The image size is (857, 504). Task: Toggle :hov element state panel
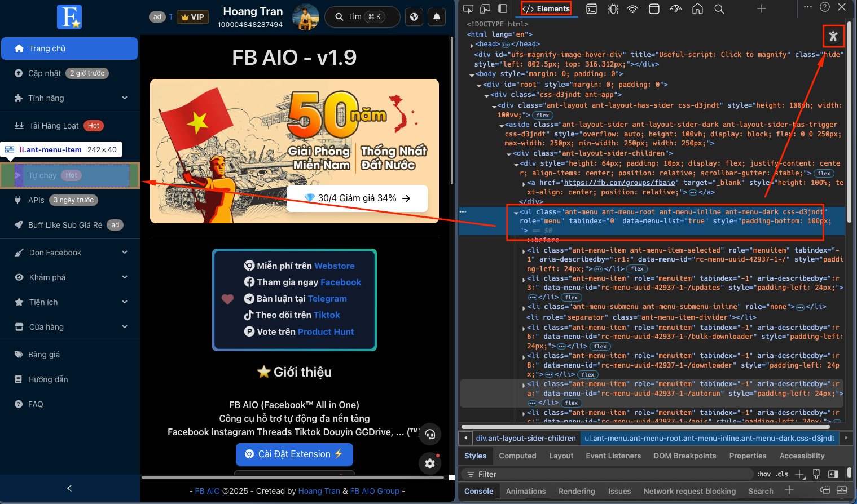coord(764,474)
